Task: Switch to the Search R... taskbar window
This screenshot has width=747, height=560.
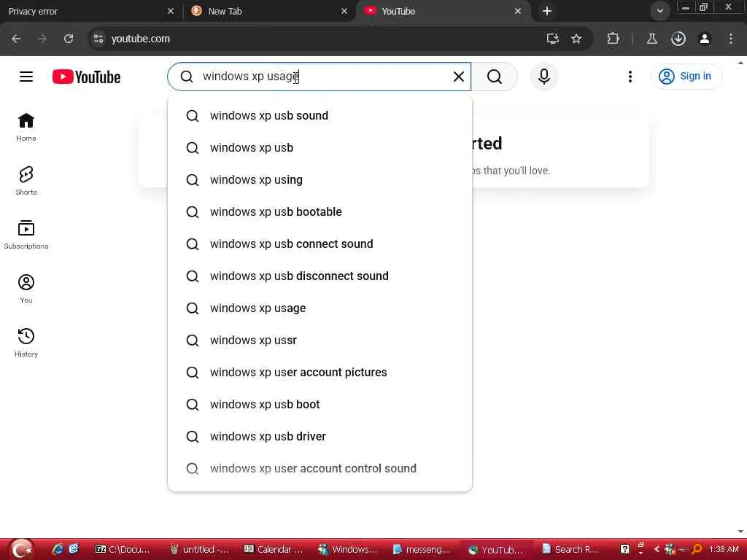Action: (x=570, y=550)
